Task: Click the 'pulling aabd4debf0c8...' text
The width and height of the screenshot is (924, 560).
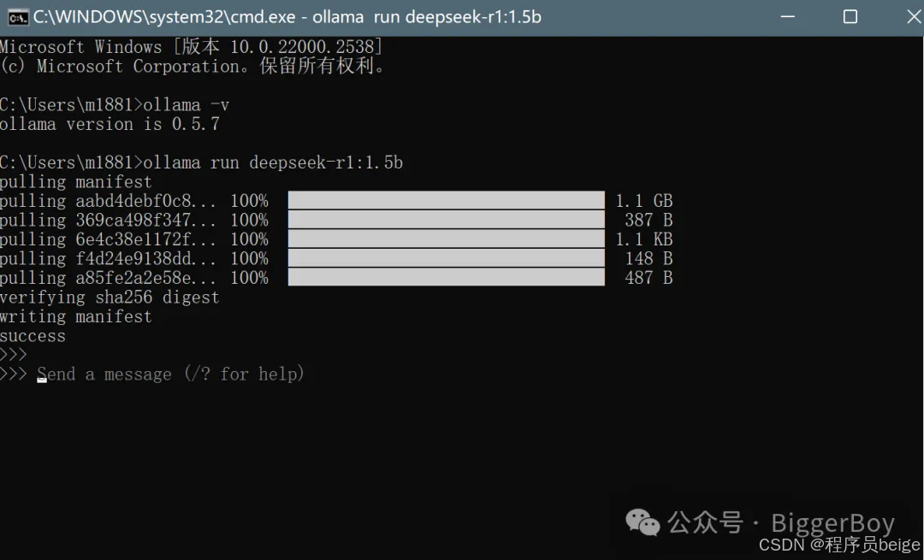Action: pos(108,201)
